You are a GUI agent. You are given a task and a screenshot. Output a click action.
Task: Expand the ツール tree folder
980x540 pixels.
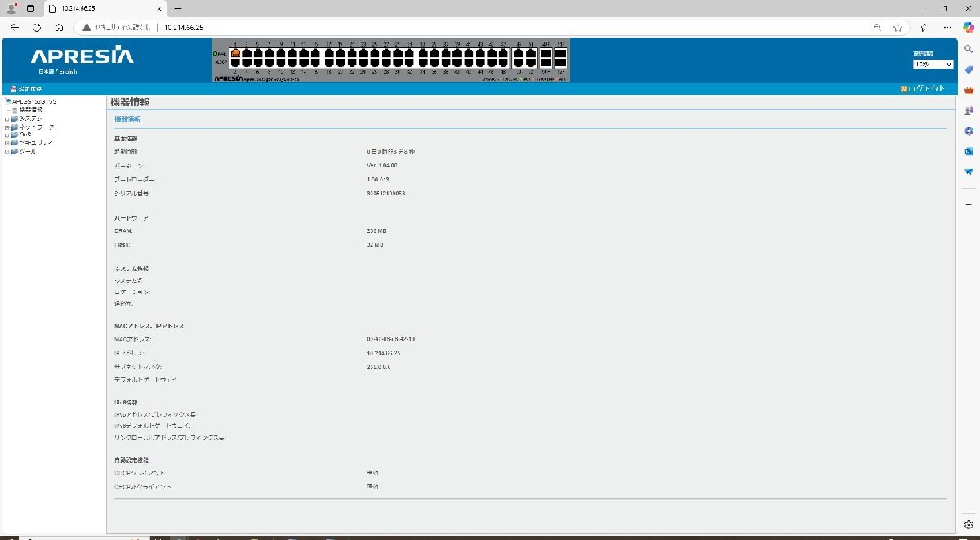point(7,151)
